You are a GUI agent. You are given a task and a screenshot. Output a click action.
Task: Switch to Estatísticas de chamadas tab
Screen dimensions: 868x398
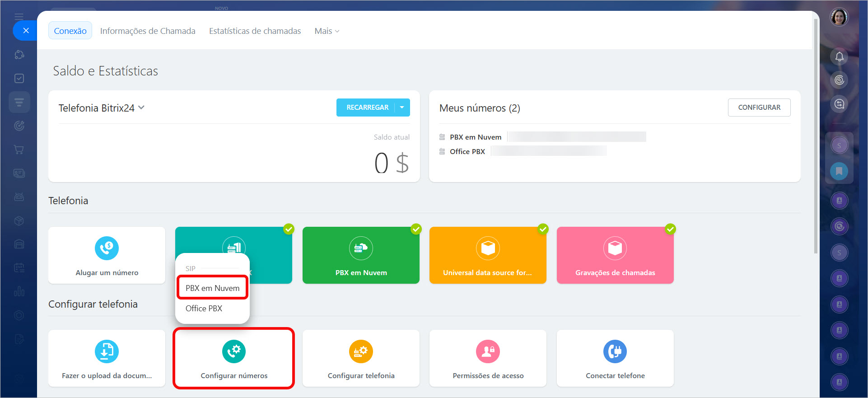coord(255,31)
